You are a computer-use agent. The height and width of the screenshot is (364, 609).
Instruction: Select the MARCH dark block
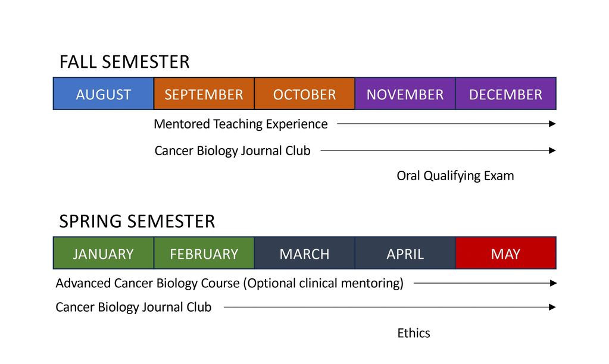pyautogui.click(x=304, y=253)
